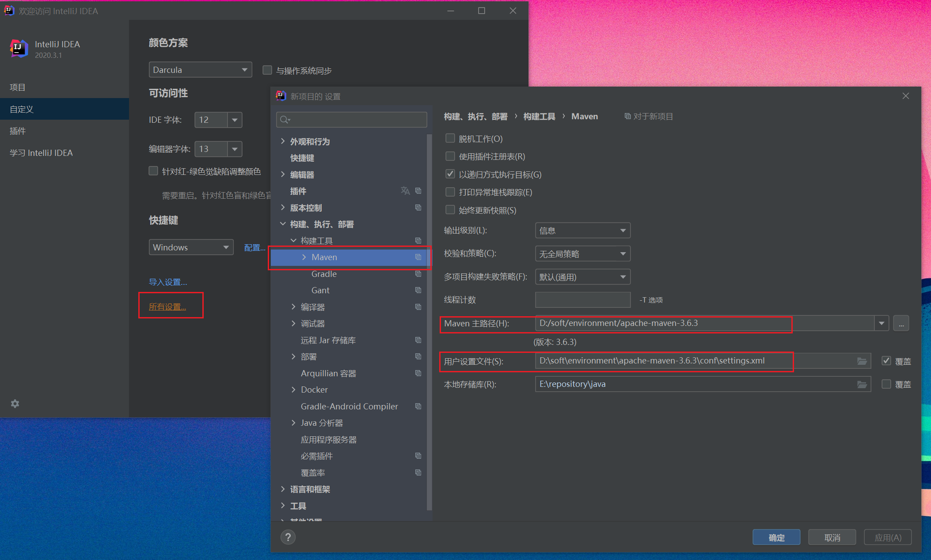
Task: Open the 多项目构建失败策略 dropdown
Action: 582,277
